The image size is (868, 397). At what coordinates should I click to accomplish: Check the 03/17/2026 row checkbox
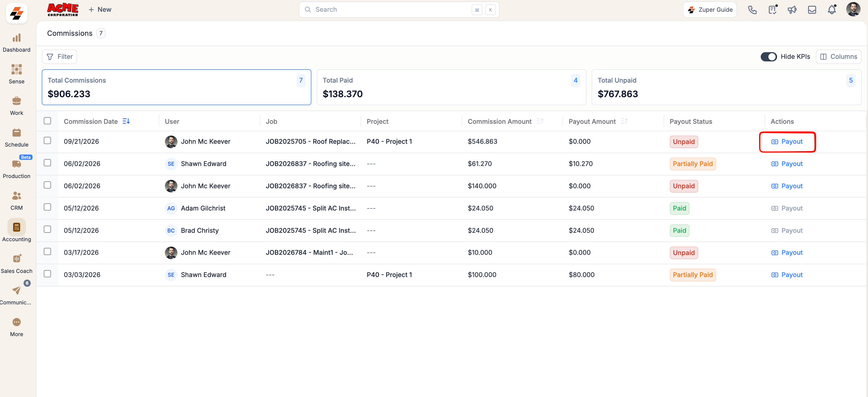point(48,251)
